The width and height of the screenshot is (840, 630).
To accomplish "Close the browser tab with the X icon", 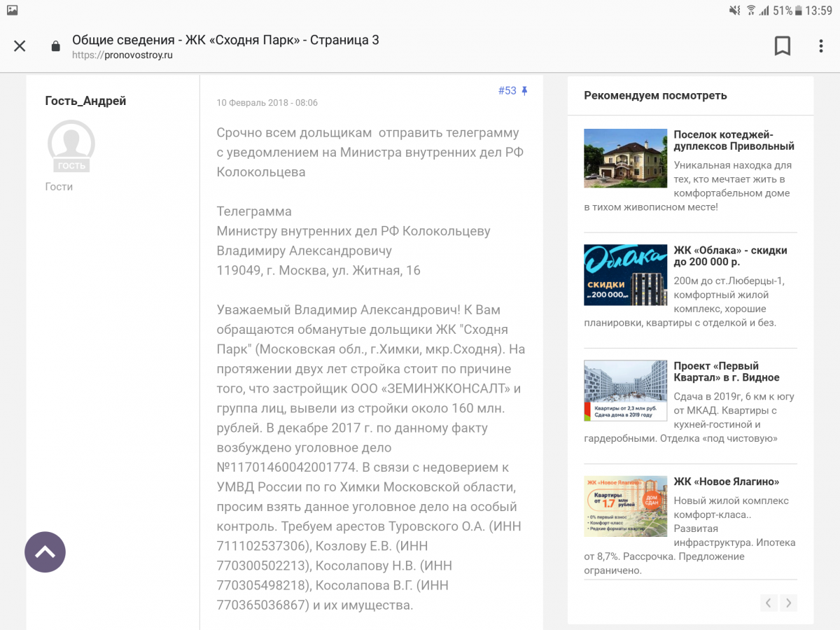I will (x=20, y=46).
